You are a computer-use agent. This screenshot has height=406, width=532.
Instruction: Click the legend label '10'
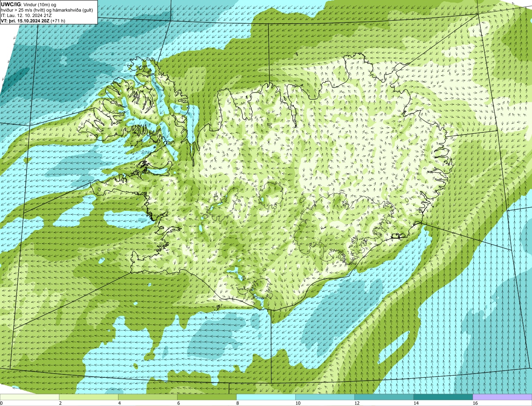(298, 403)
